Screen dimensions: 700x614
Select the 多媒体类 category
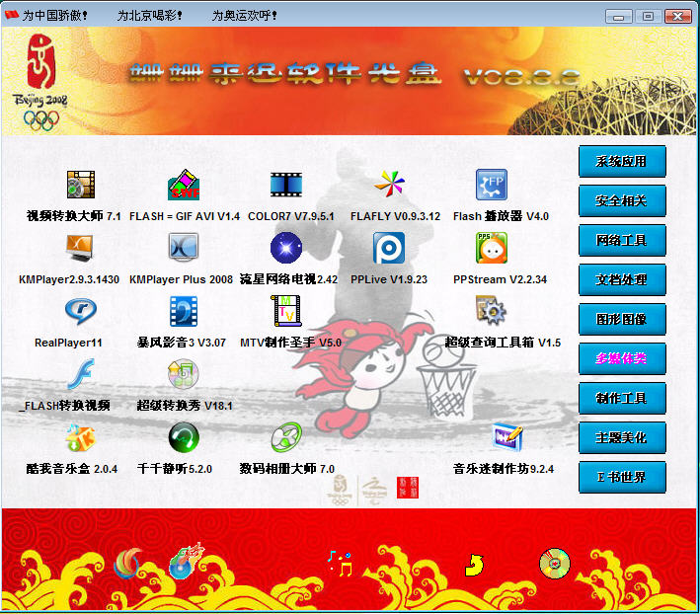click(621, 358)
